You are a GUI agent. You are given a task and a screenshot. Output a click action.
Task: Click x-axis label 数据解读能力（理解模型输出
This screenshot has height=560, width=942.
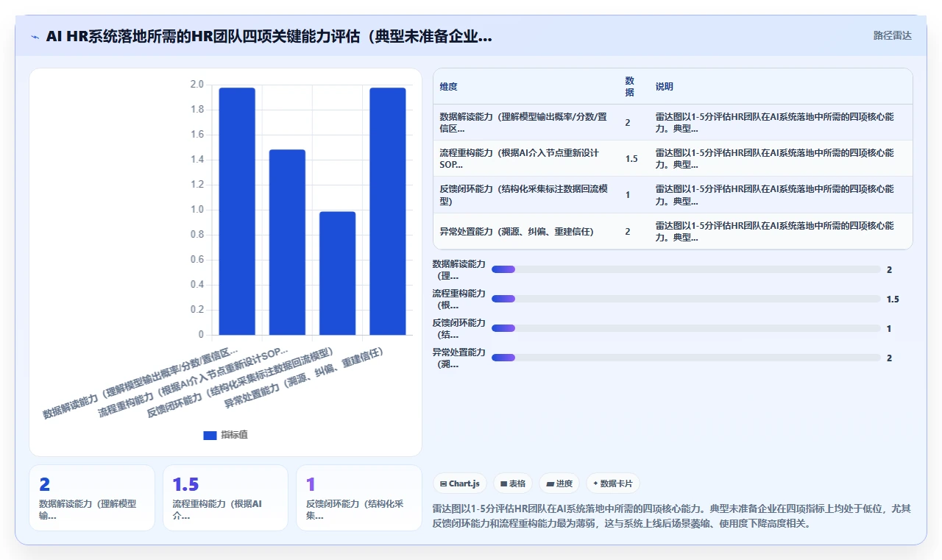[x=141, y=382]
